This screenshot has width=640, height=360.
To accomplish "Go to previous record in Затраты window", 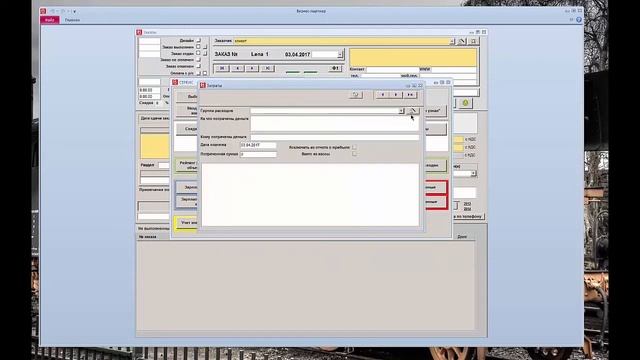I will pos(382,95).
